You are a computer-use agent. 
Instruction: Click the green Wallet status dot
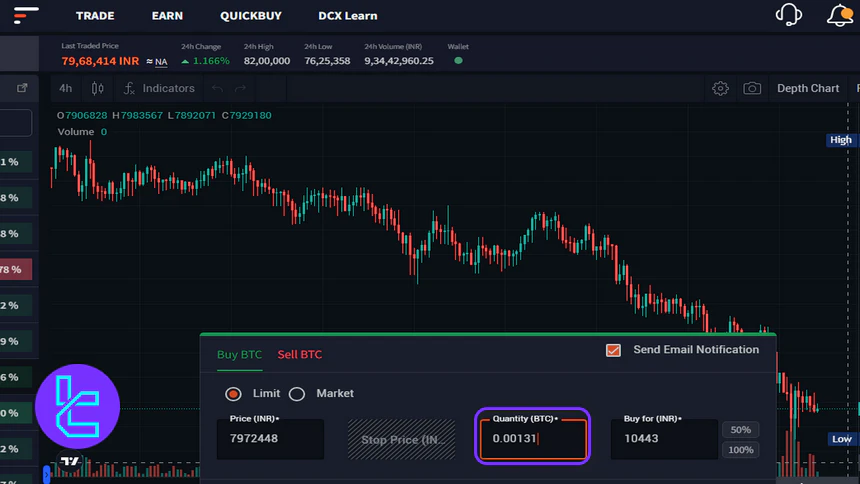point(458,60)
